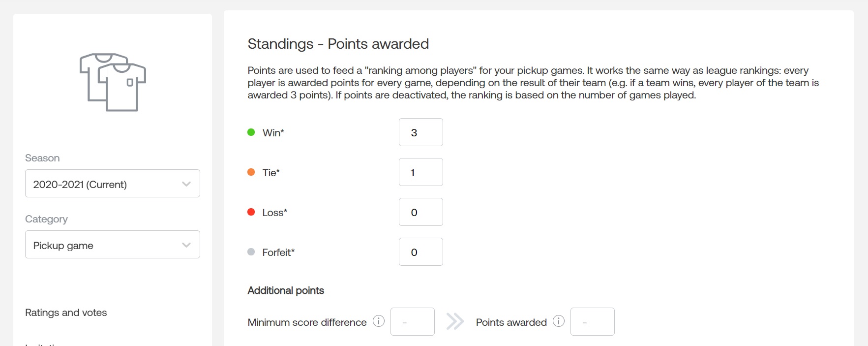This screenshot has width=868, height=346.
Task: Click the double chevron arrow icon
Action: pyautogui.click(x=455, y=321)
